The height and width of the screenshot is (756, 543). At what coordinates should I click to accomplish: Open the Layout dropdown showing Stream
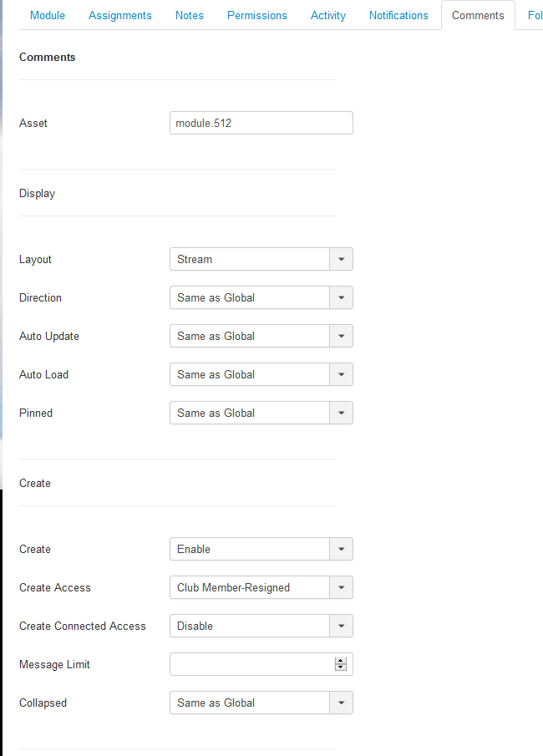coord(261,259)
